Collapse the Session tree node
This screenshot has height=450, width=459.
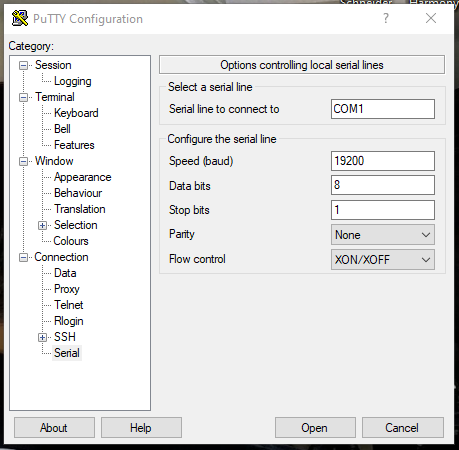coord(23,65)
